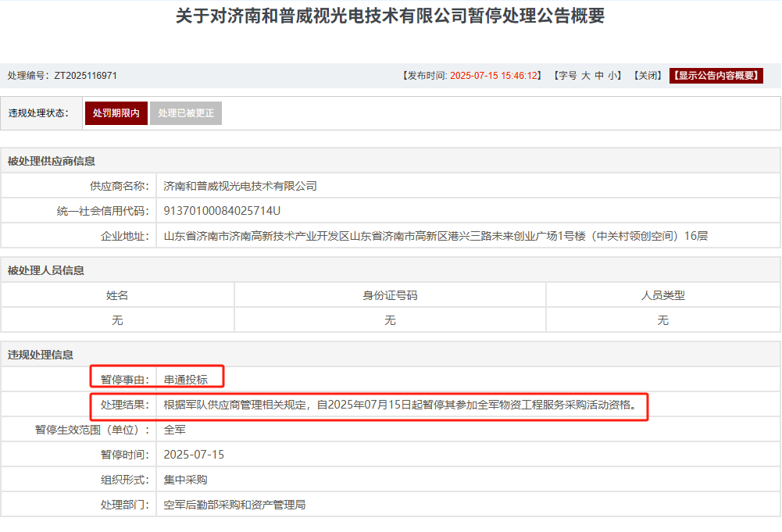782x532 pixels.
Task: Click the enterprise address value text
Action: click(435, 236)
